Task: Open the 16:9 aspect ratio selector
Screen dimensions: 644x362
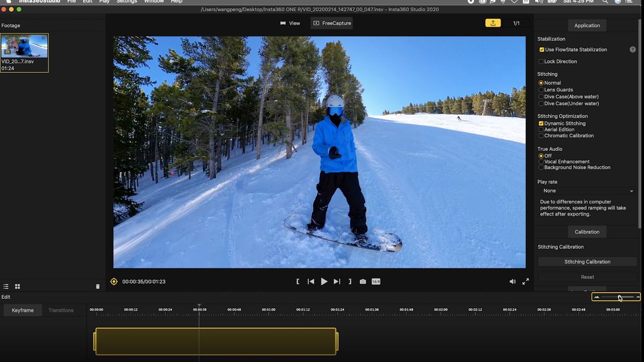Action: tap(376, 282)
